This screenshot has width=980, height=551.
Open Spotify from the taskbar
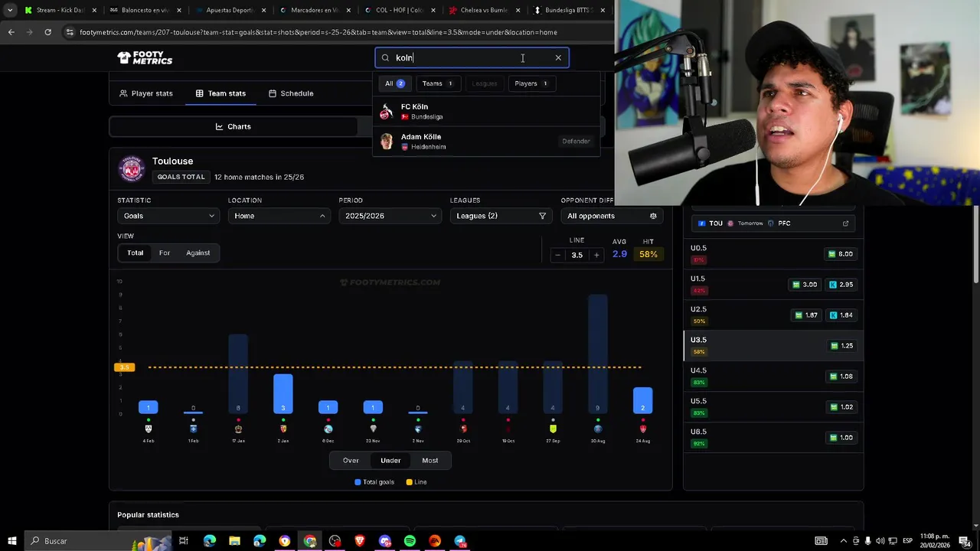tap(410, 541)
